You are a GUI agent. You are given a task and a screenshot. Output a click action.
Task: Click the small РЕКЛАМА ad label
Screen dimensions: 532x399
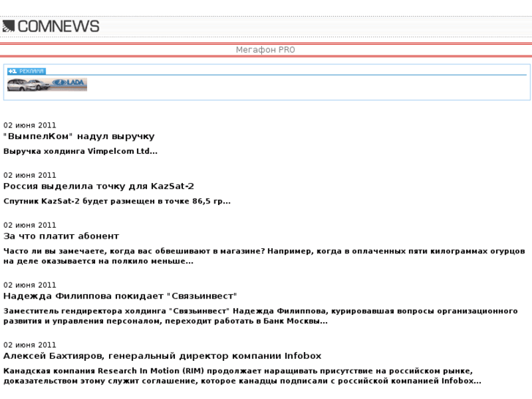26,71
